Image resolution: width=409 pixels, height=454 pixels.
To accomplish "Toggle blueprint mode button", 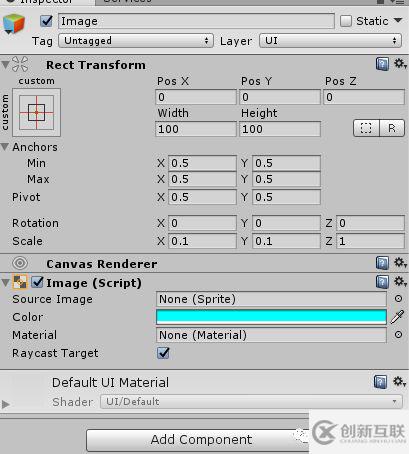I will click(366, 128).
